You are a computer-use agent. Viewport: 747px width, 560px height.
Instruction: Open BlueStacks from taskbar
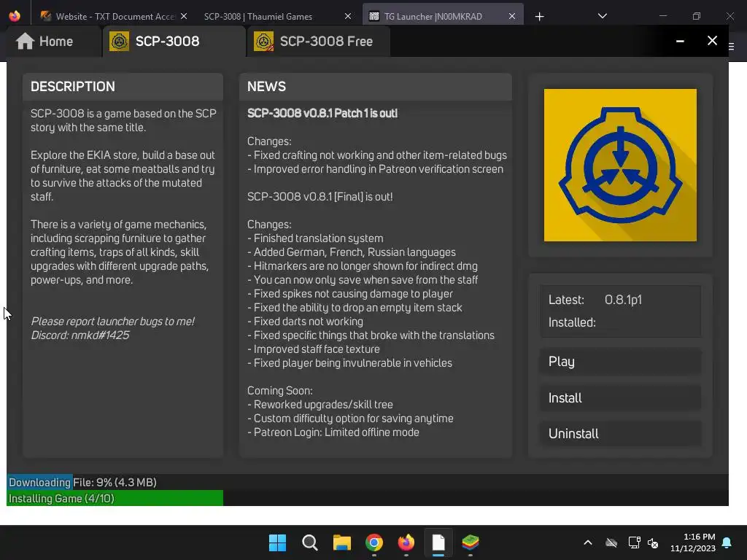click(x=471, y=542)
